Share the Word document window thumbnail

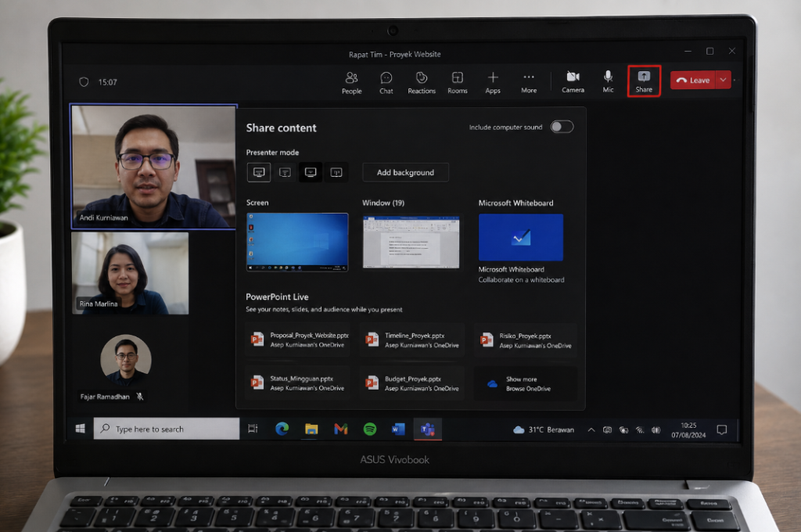click(411, 243)
